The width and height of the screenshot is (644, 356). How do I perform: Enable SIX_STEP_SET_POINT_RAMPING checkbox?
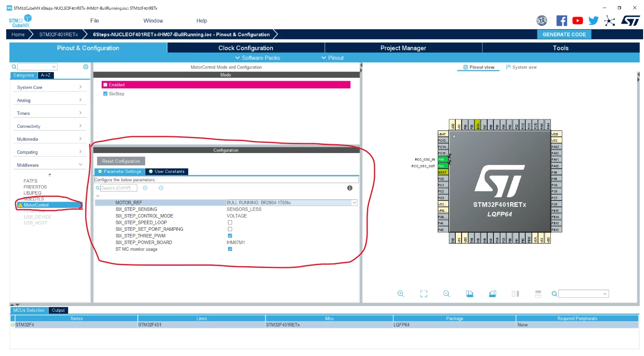coord(230,229)
